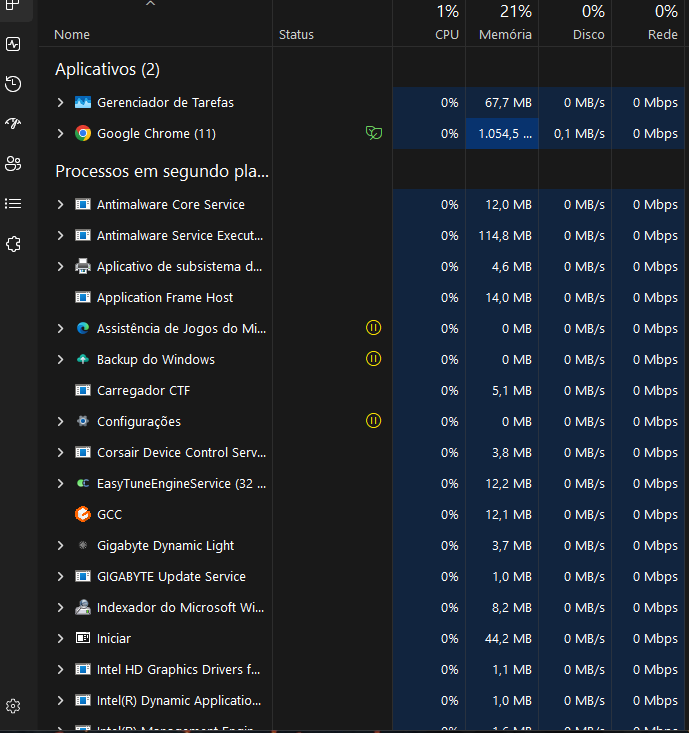Click the green efficiency leaf icon for Chrome

373,133
